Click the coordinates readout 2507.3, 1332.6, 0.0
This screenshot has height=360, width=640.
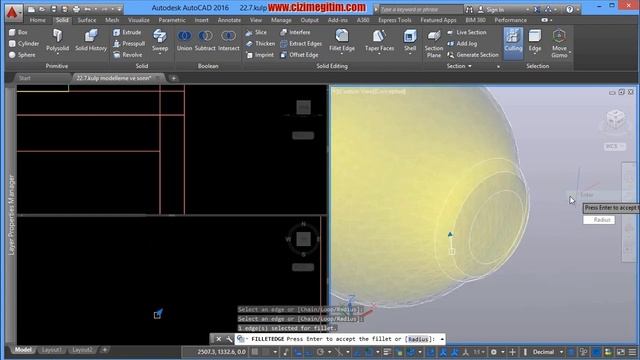[x=221, y=352]
